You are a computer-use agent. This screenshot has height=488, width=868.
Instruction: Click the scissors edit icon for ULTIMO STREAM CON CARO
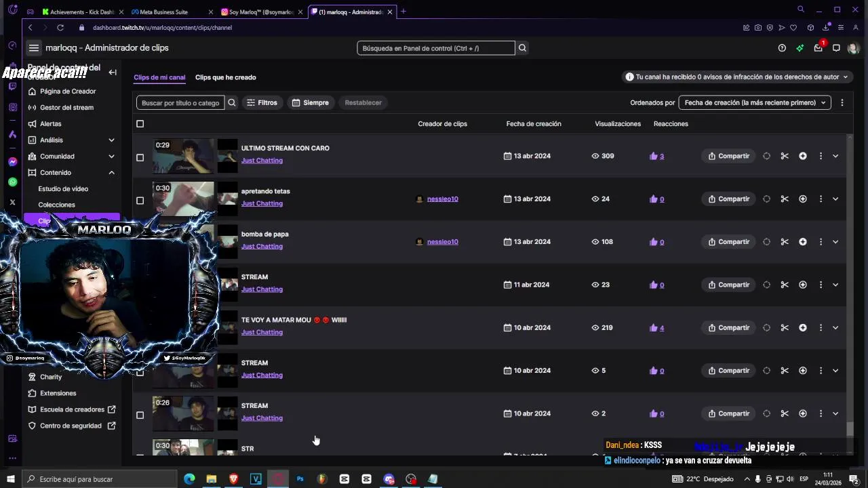pos(785,156)
